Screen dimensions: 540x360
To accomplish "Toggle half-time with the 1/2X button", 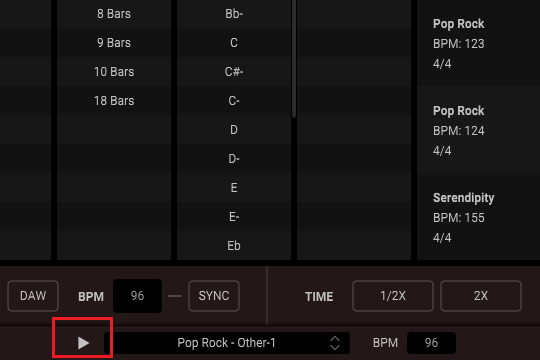I will point(393,296).
